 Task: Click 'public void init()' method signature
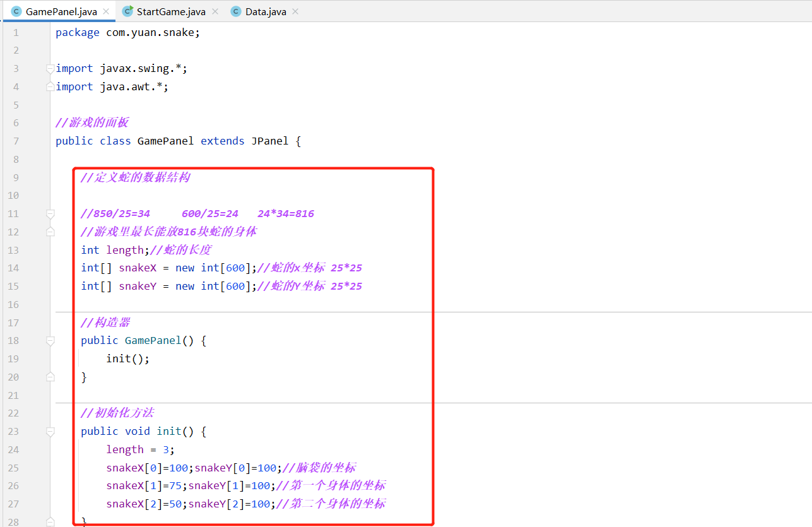[137, 432]
